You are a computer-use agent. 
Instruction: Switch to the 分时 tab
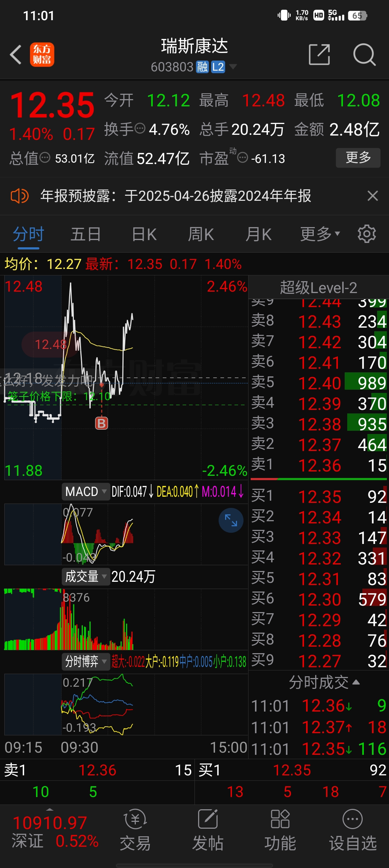pos(28,234)
